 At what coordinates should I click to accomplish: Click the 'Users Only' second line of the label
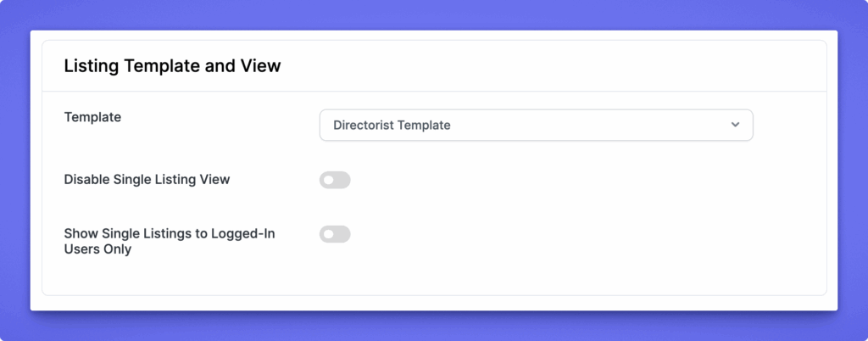pyautogui.click(x=97, y=249)
